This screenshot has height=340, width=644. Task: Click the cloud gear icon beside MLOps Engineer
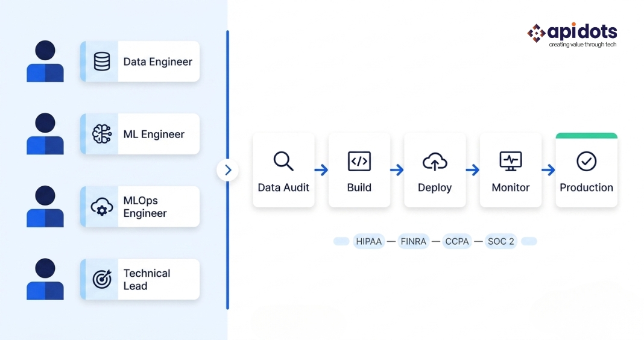(102, 207)
